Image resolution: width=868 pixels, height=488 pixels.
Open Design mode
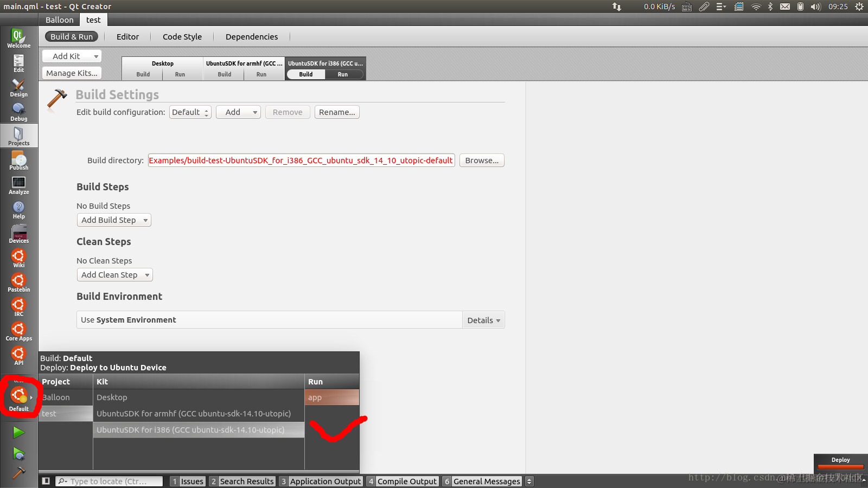(x=18, y=88)
